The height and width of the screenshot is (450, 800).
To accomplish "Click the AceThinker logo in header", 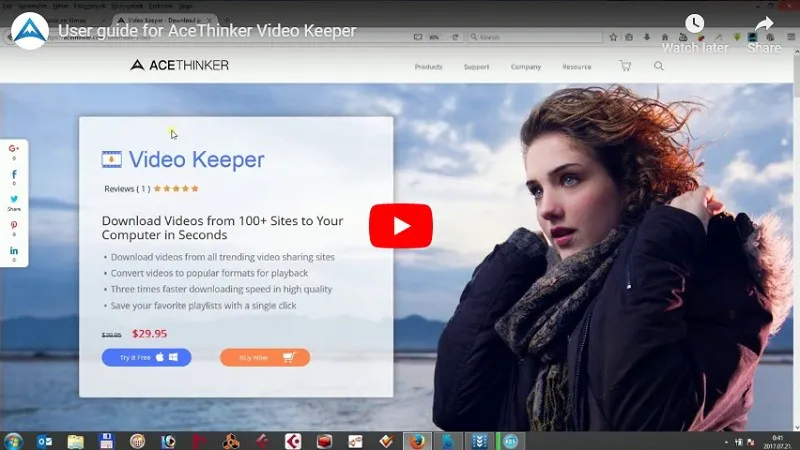I will click(x=179, y=65).
